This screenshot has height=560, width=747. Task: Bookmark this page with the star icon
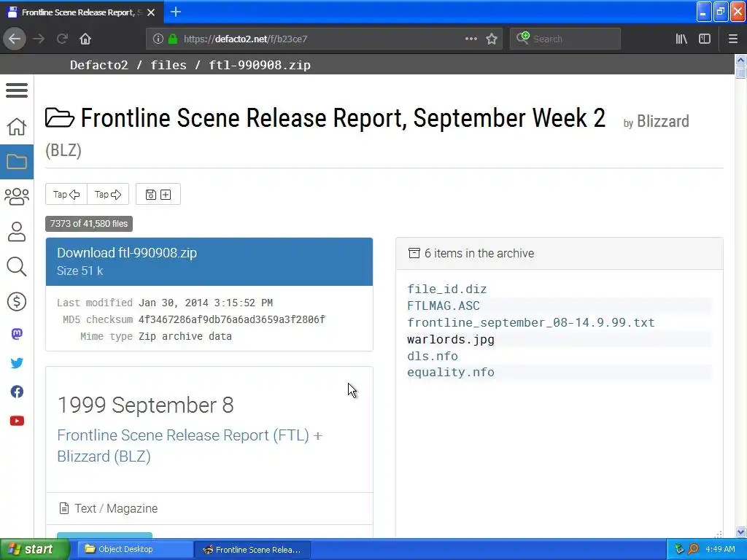tap(492, 39)
